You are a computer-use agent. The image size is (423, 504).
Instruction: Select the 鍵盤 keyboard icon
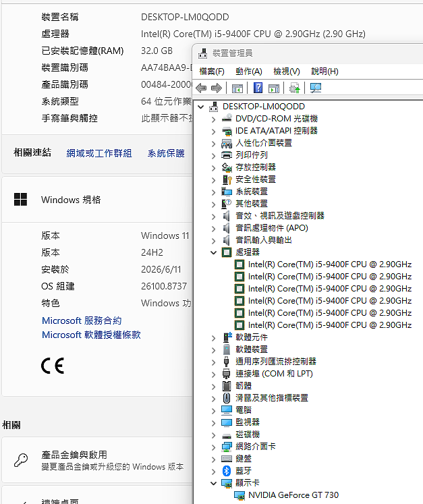[227, 459]
